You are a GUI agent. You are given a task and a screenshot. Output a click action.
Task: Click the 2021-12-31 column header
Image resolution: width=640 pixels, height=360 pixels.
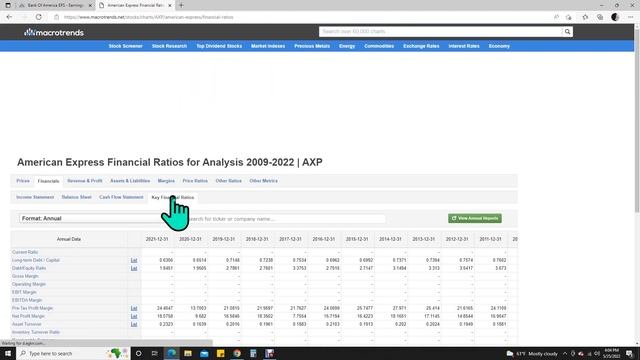click(157, 239)
